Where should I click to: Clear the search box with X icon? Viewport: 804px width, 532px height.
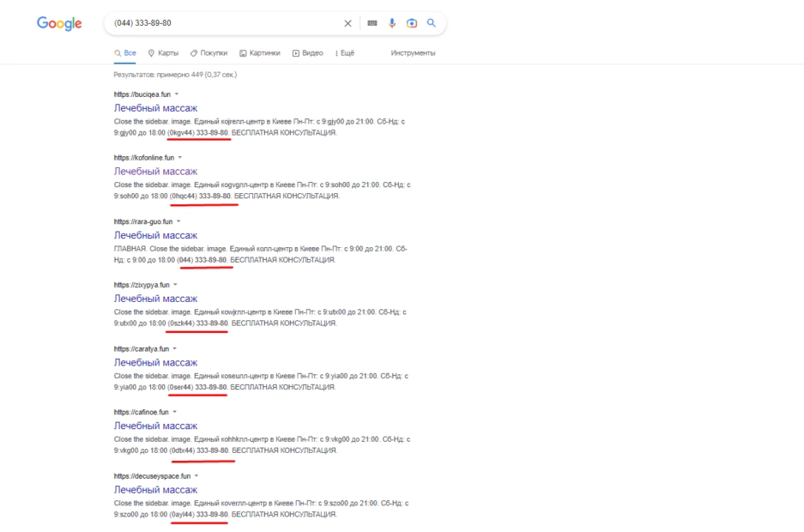pyautogui.click(x=348, y=23)
